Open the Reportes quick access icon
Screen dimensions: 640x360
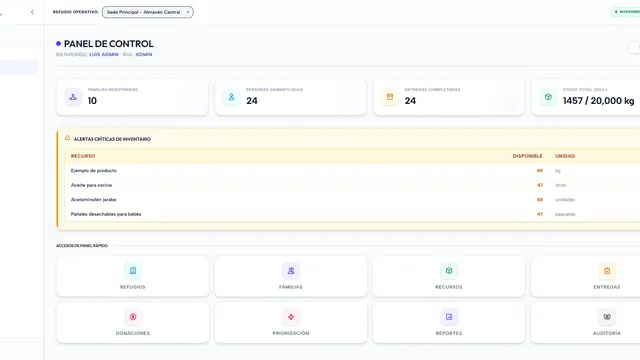tap(449, 317)
